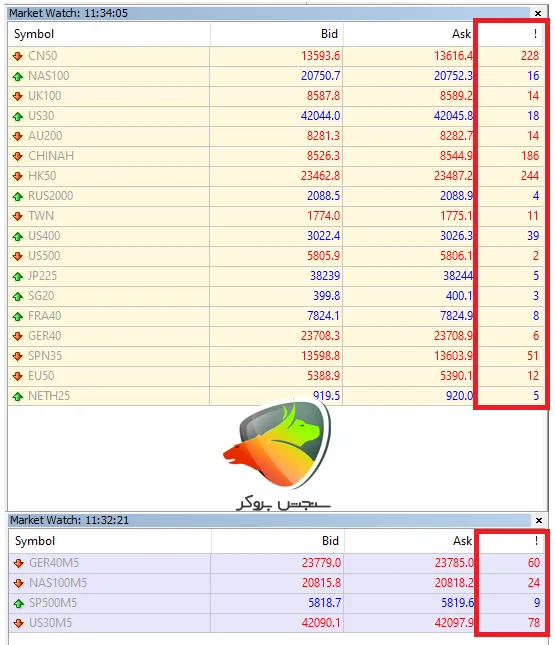Image resolution: width=555 pixels, height=645 pixels.
Task: Click US30 bid value 42044.0
Action: click(x=320, y=116)
